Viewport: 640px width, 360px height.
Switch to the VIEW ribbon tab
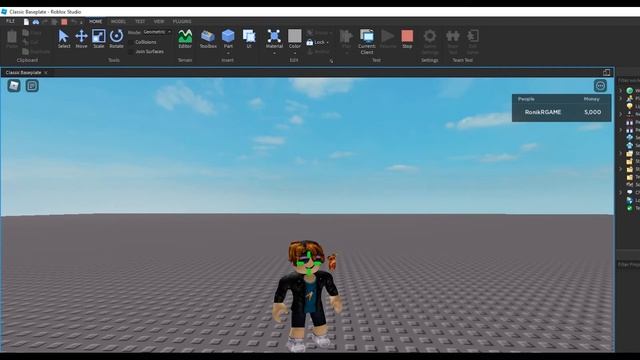point(159,21)
